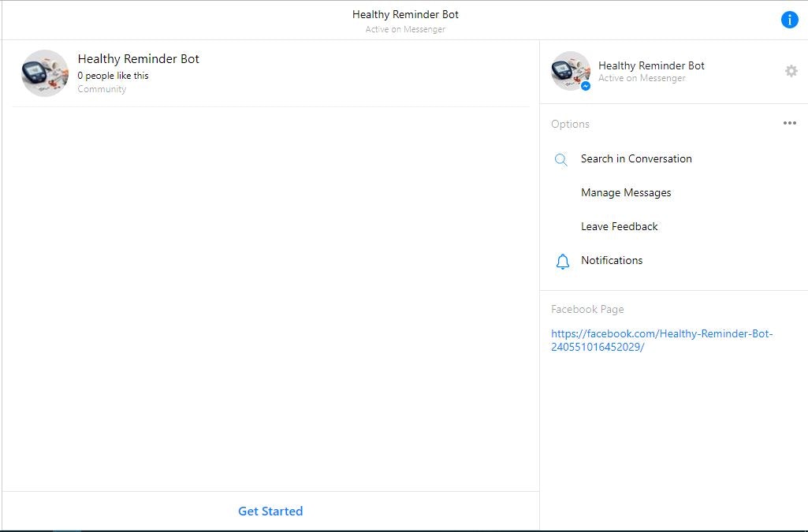Open the Options three-dots menu
The image size is (808, 532).
(x=789, y=123)
